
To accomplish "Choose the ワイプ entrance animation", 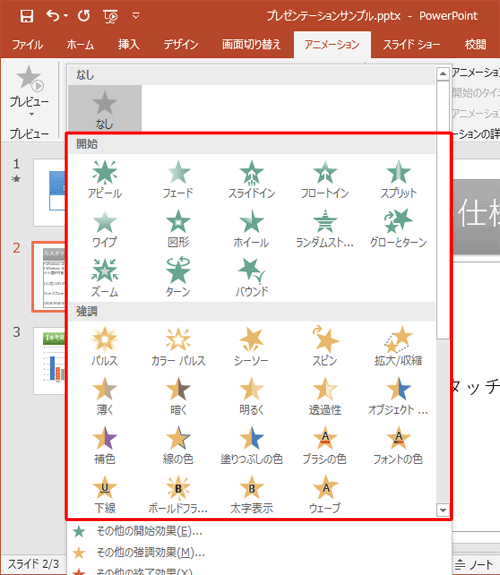I will coord(105,229).
